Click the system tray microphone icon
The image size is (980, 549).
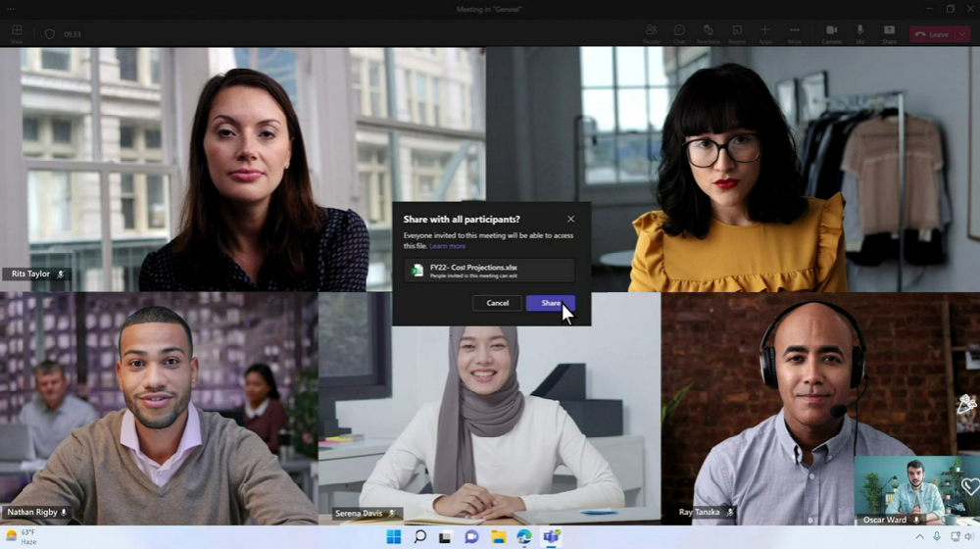pyautogui.click(x=937, y=537)
